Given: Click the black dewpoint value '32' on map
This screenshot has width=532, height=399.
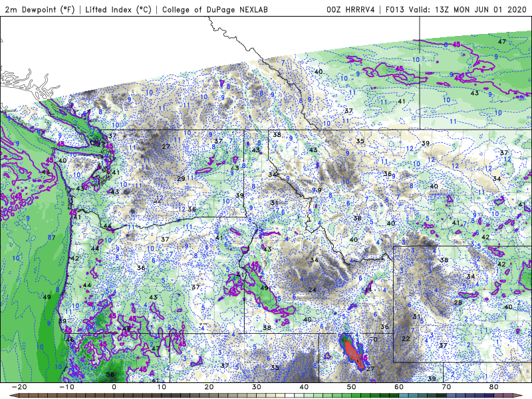Looking at the screenshot, I should pos(157,201).
